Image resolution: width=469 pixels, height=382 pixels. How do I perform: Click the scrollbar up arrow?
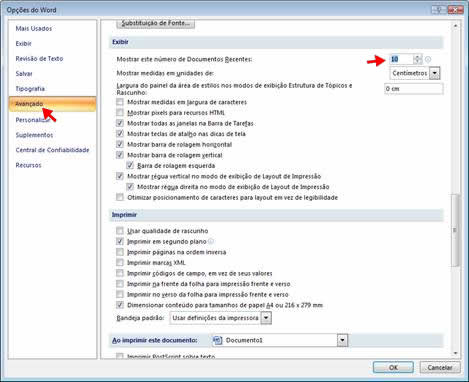click(x=455, y=26)
